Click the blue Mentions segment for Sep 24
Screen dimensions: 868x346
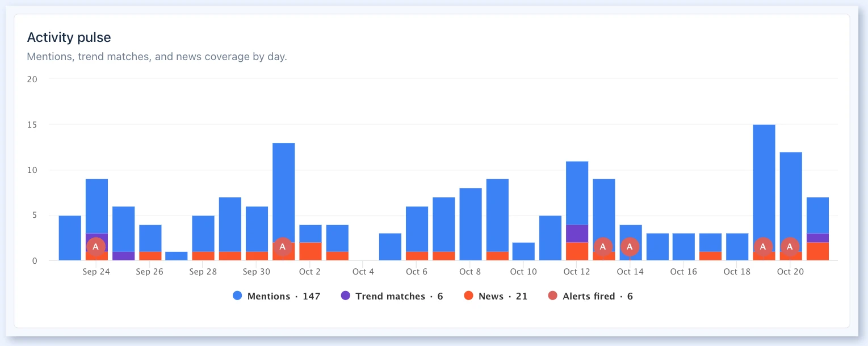pyautogui.click(x=97, y=206)
